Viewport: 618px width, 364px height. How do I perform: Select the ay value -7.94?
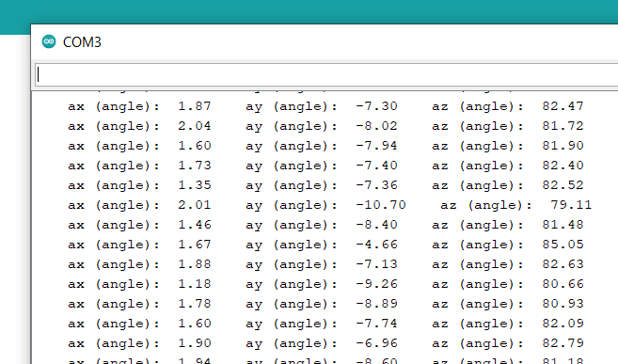tap(376, 146)
